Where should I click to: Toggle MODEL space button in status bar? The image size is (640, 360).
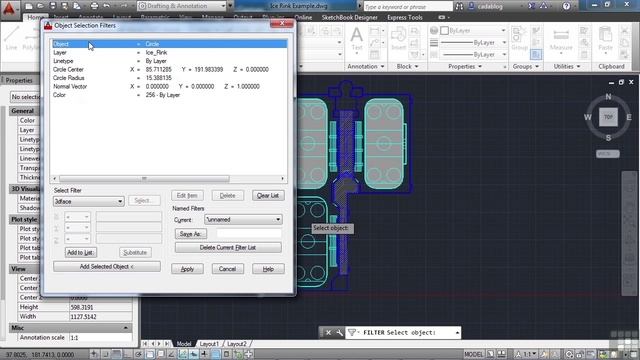[x=473, y=354]
